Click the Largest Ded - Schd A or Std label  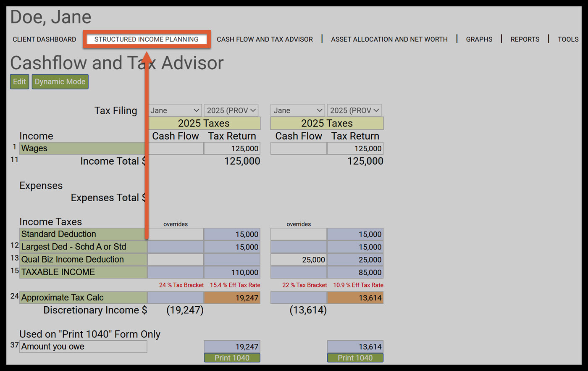point(83,247)
